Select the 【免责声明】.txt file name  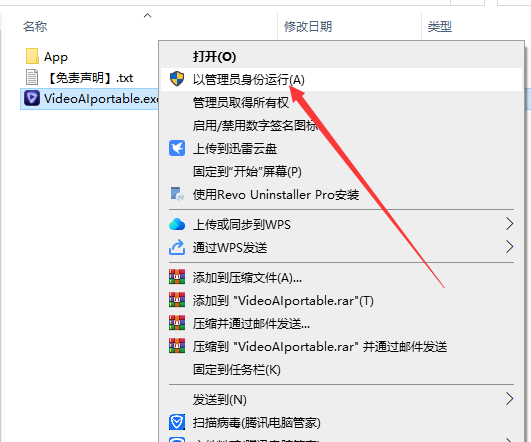point(89,78)
